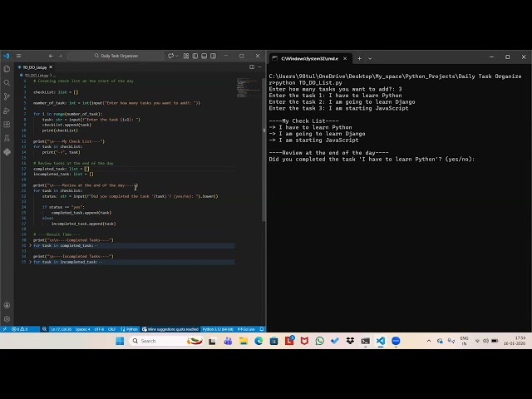Open the Run and Debug view

[7, 111]
